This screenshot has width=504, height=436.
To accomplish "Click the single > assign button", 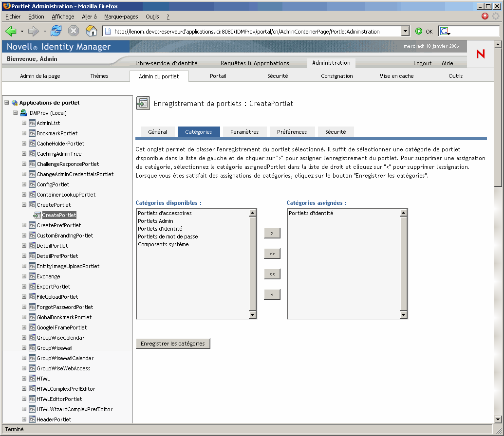I will [272, 233].
